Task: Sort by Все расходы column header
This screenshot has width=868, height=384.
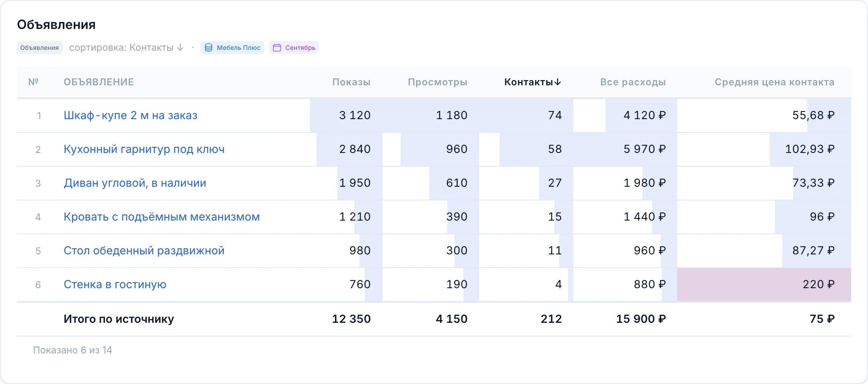Action: click(x=633, y=82)
